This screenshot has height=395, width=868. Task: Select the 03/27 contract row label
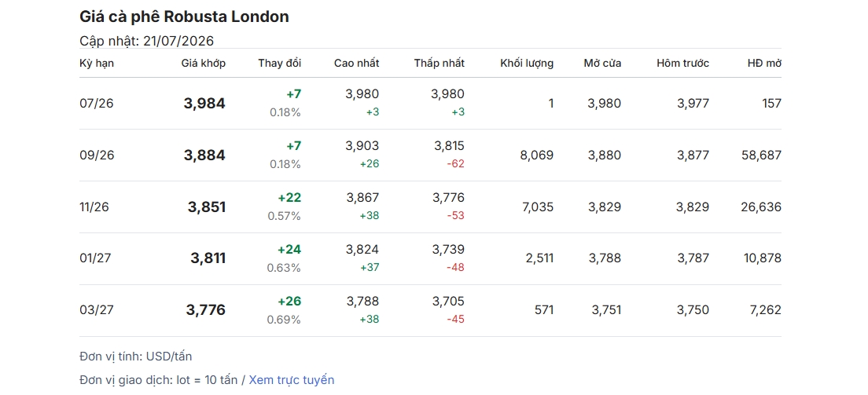[97, 310]
